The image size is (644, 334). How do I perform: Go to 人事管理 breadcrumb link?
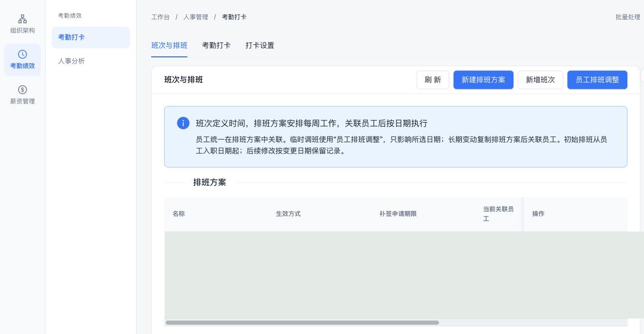196,17
